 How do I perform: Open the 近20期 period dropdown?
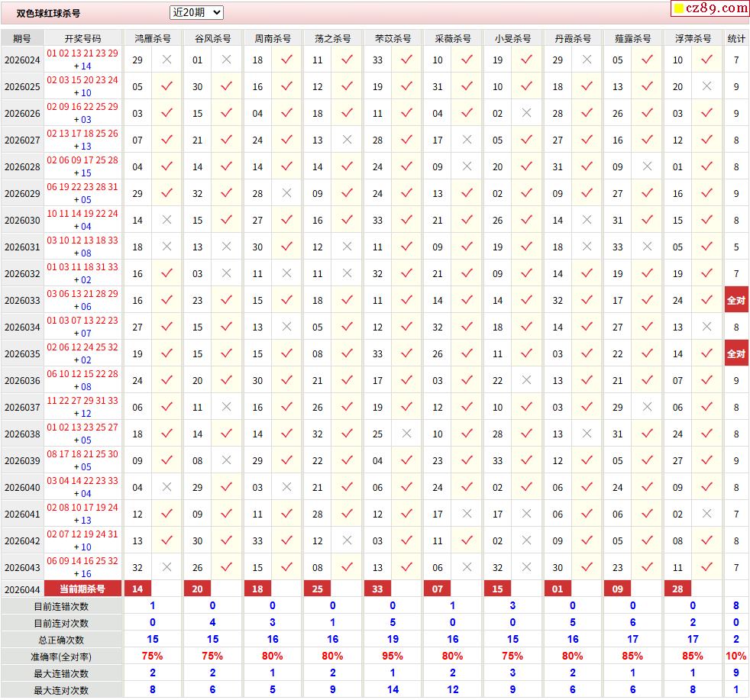coord(196,12)
